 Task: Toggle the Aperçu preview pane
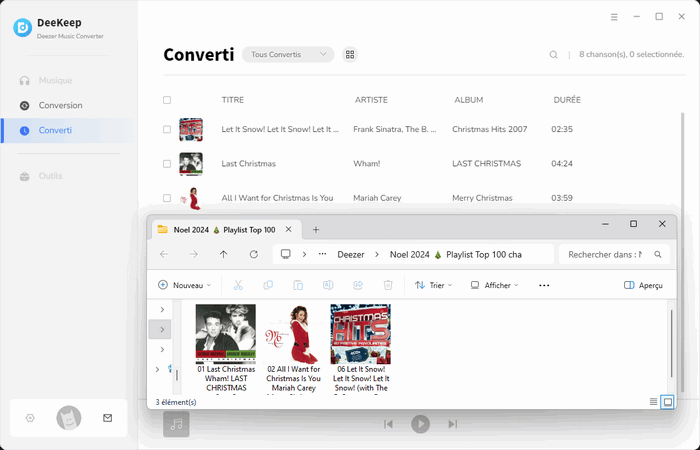643,285
